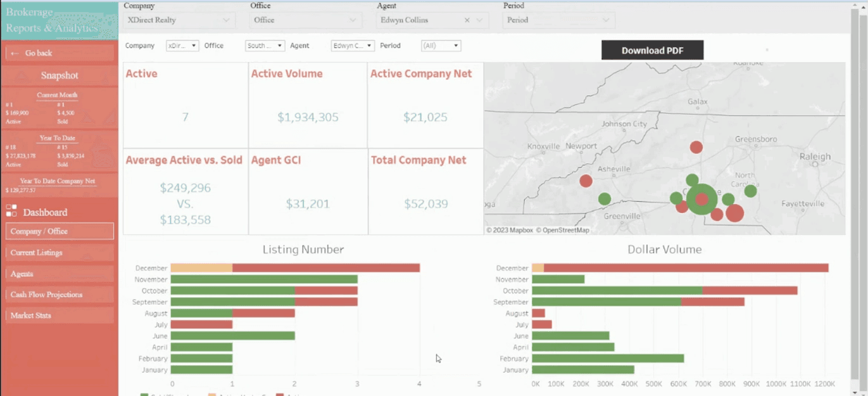
Task: Download the PDF report
Action: (x=652, y=51)
